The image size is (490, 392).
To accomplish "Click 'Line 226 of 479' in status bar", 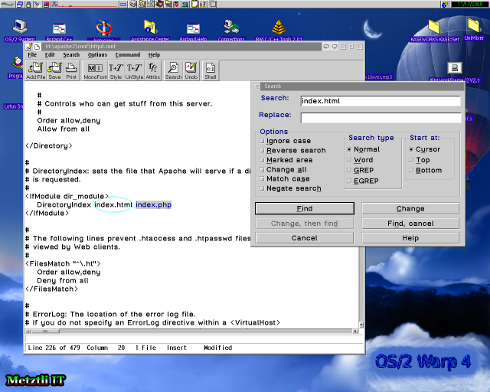I will (x=54, y=348).
